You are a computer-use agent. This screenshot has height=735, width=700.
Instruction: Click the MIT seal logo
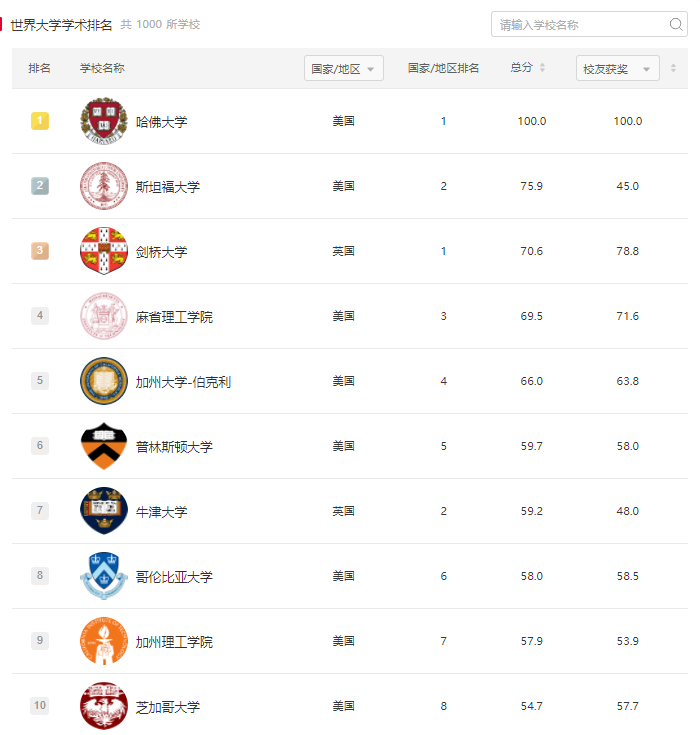[x=104, y=316]
